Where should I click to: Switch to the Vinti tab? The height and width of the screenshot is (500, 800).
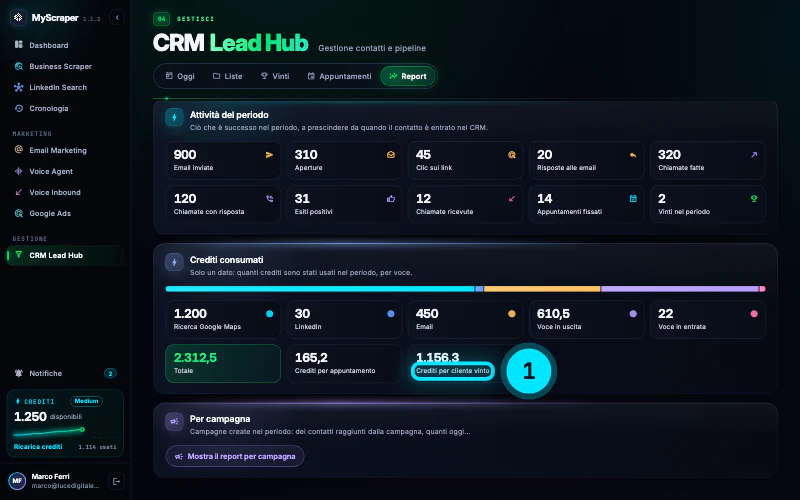275,76
